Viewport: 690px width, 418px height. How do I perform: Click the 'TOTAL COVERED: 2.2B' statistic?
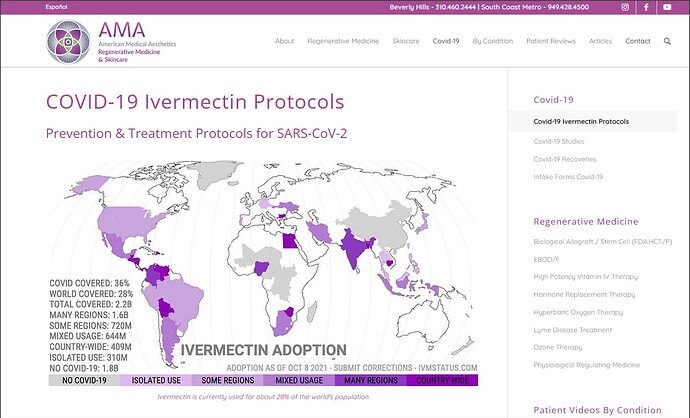click(91, 304)
